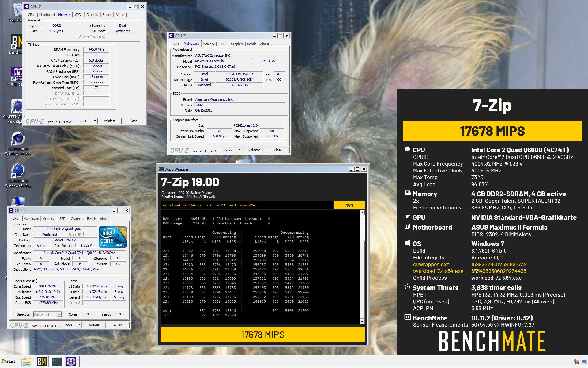Viewport: 588px width, 368px height.
Task: Click the Windows OS icon in BenchMate panel
Action: coord(407,243)
